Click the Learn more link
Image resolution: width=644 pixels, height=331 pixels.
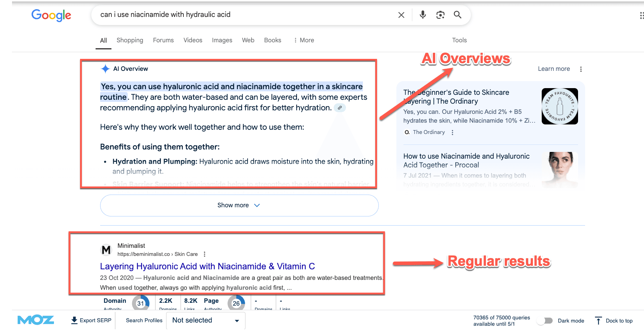554,69
